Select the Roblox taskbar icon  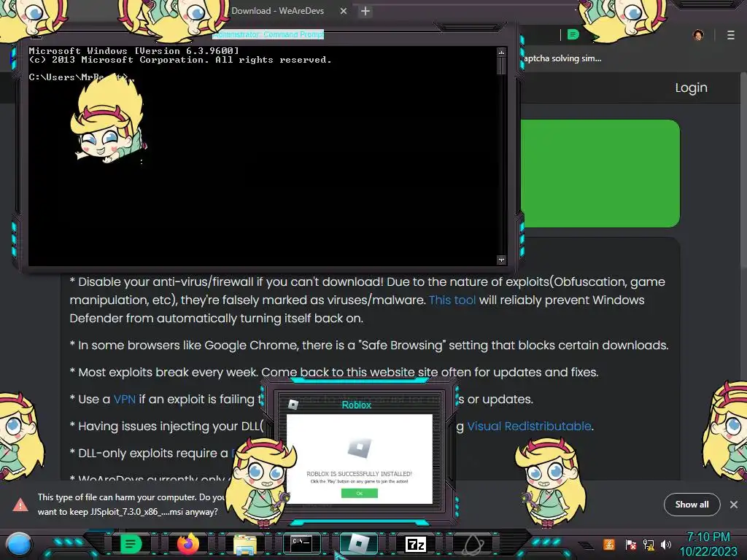(358, 543)
